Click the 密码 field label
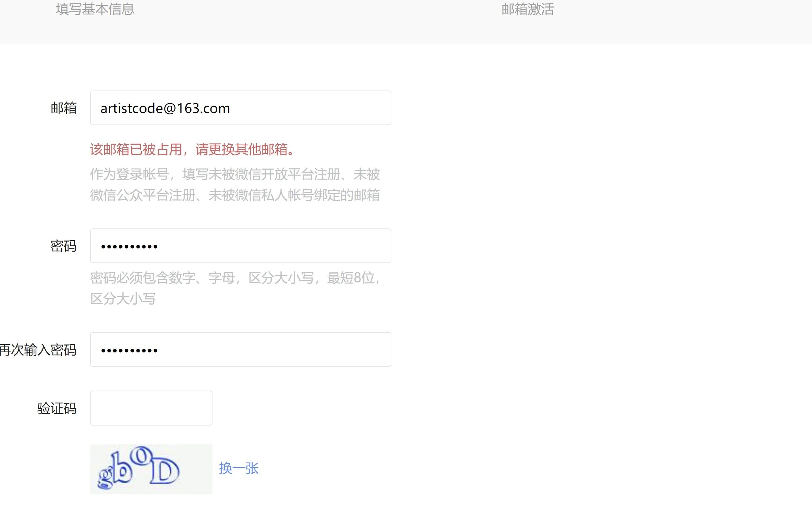The height and width of the screenshot is (513, 812). (x=64, y=246)
